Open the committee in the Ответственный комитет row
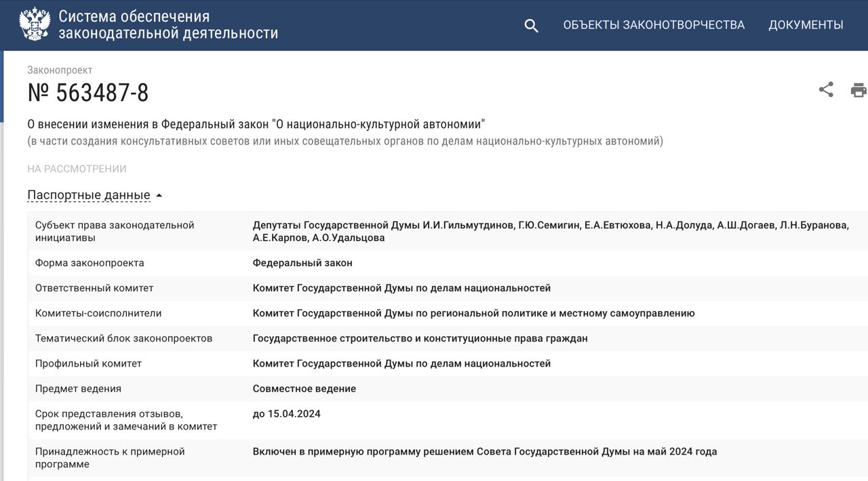The image size is (868, 481). click(401, 288)
